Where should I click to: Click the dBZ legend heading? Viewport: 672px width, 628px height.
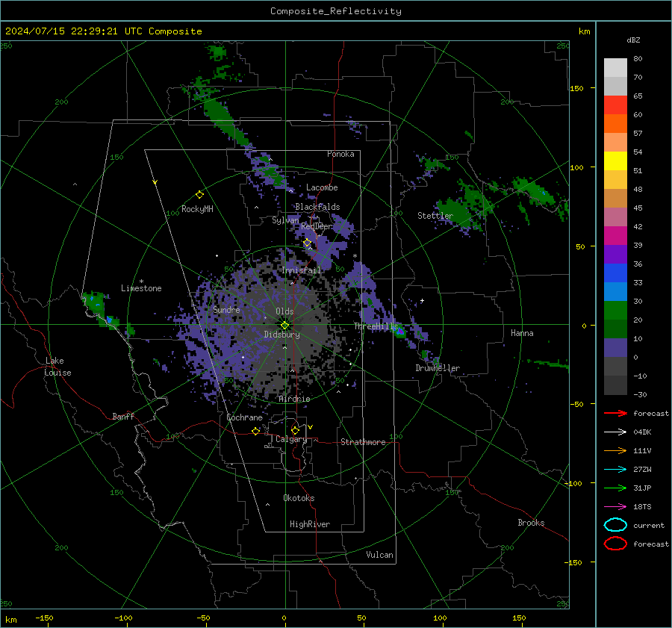point(633,40)
